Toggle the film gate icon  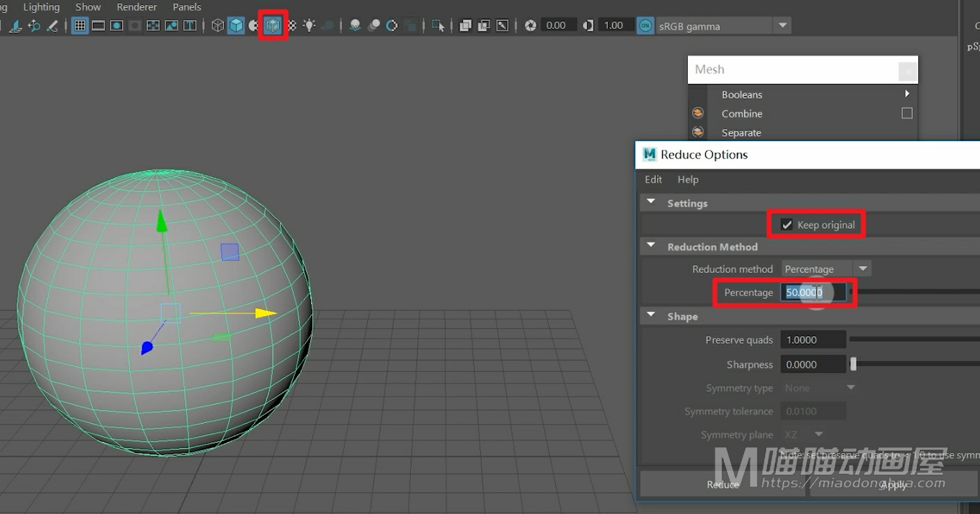point(99,26)
